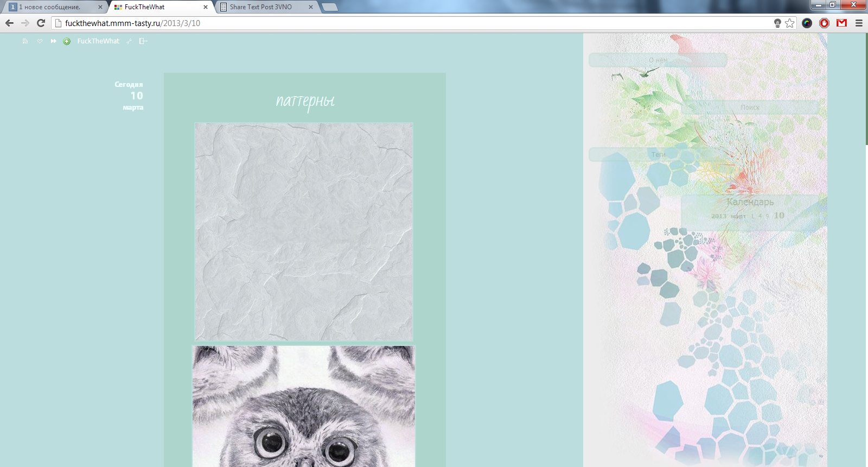This screenshot has height=467, width=868.
Task: Click the red power extension icon
Action: pos(824,23)
